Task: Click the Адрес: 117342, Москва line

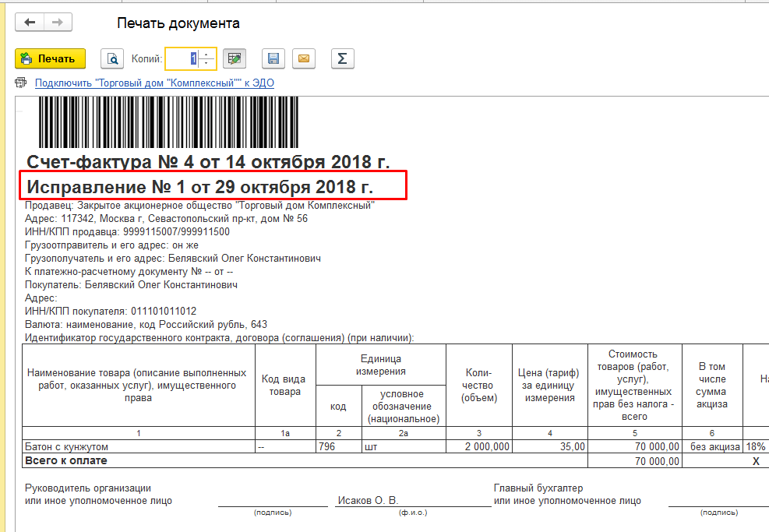Action: point(166,219)
